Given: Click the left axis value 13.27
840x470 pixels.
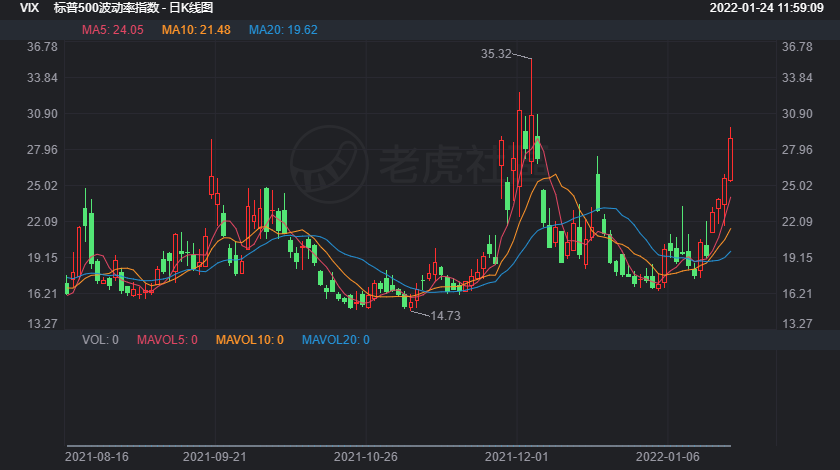Looking at the screenshot, I should (42, 324).
